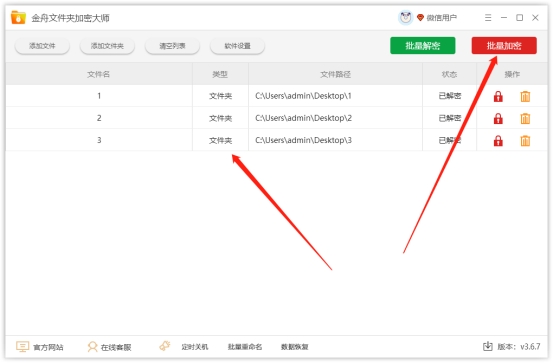Open the user avatar profile

(x=405, y=17)
